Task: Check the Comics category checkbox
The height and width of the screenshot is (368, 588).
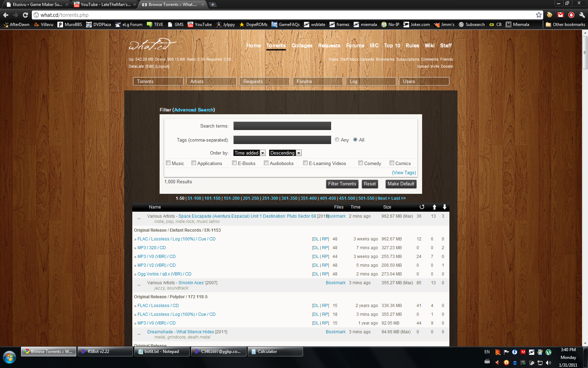Action: (392, 163)
